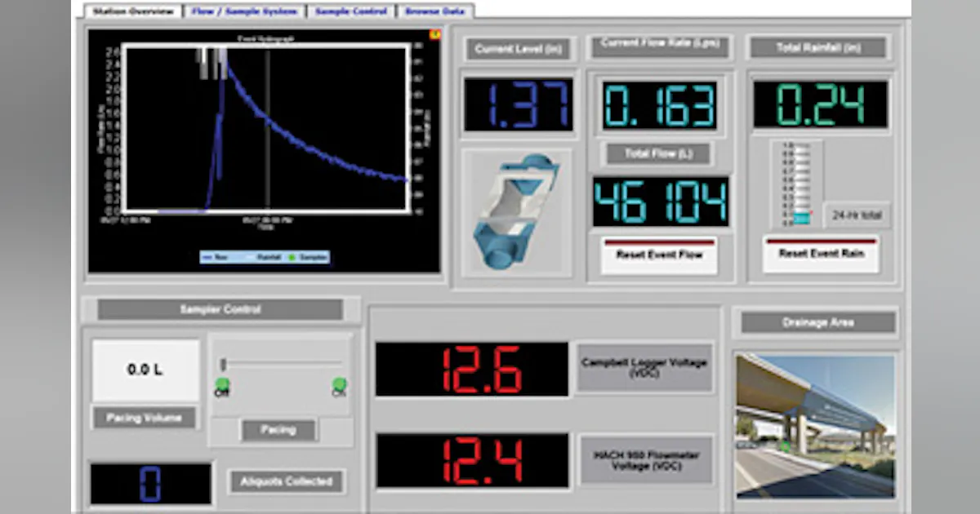The image size is (980, 514).
Task: Click the 24-Hr total button
Action: pyautogui.click(x=856, y=215)
